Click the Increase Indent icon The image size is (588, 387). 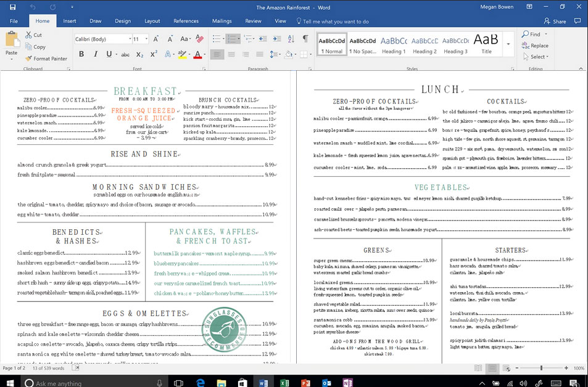point(277,39)
